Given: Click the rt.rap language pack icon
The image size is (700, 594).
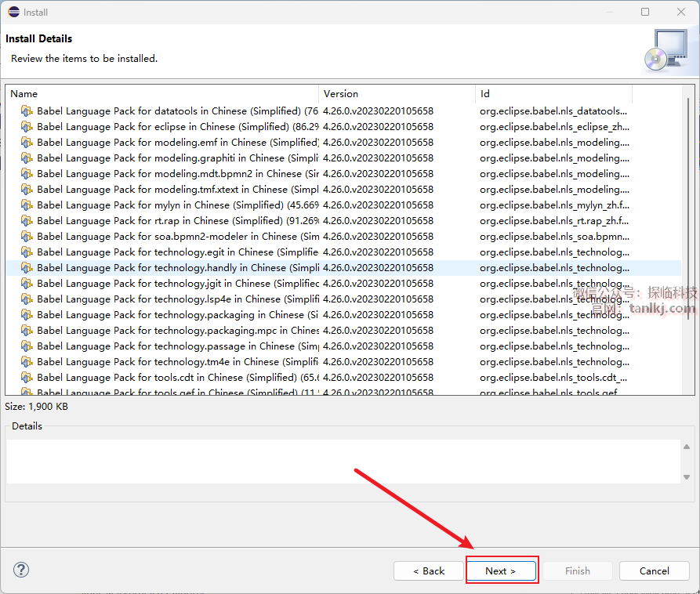Looking at the screenshot, I should coord(27,221).
